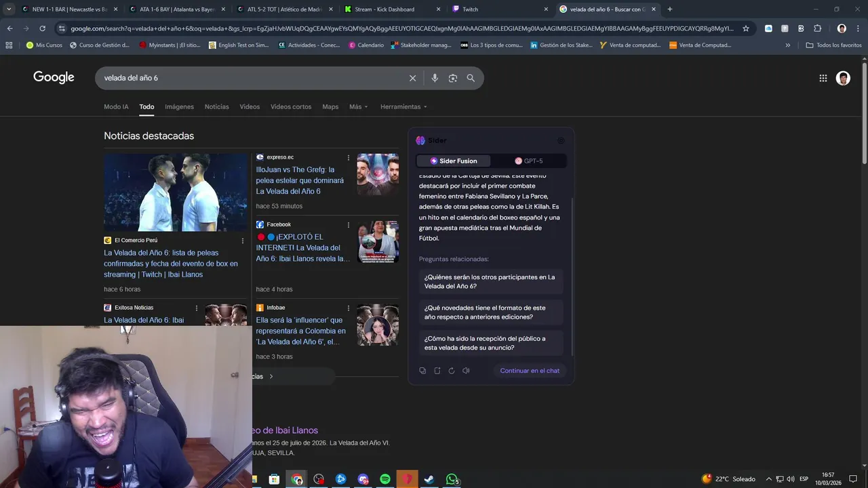
Task: Click the Google logo
Action: coord(54,78)
